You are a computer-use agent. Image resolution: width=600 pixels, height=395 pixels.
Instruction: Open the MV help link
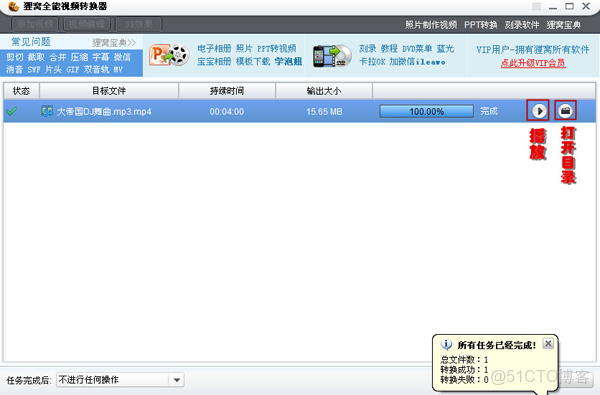click(118, 70)
